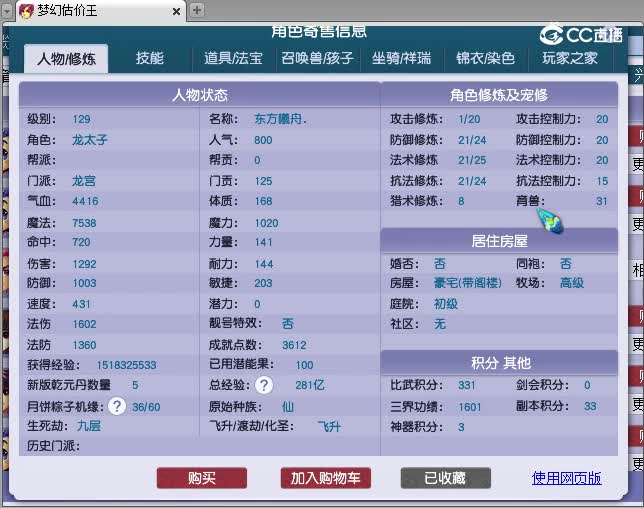Click the character name 东方曦舟.

pos(281,119)
